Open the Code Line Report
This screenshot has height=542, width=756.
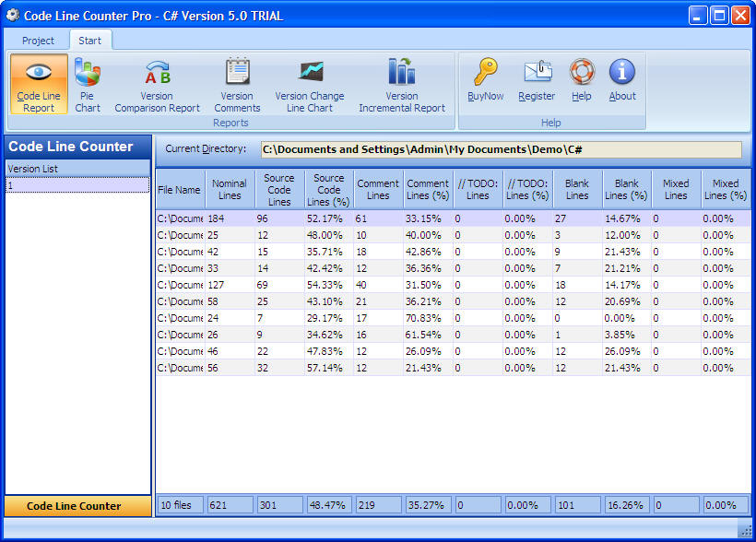coord(39,84)
